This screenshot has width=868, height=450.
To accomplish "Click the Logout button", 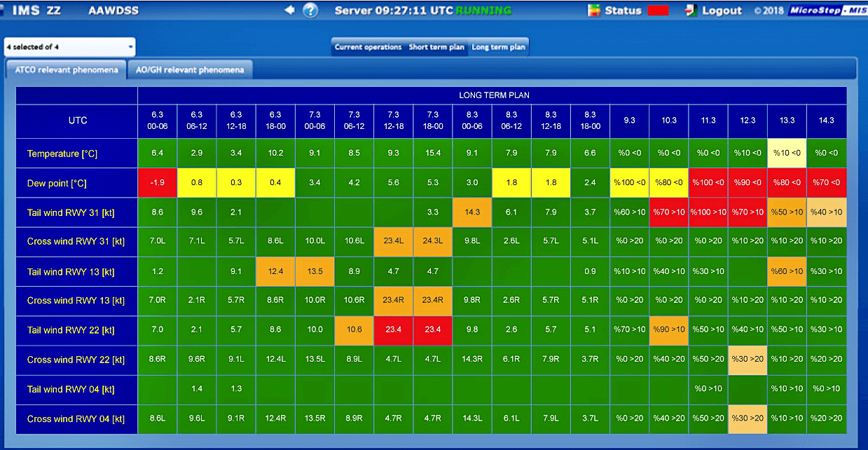I will point(722,10).
